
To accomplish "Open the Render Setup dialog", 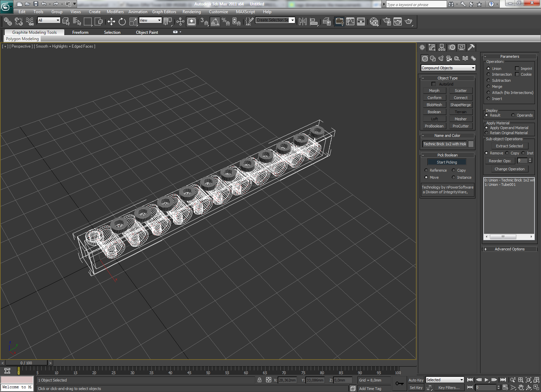I will tap(387, 22).
